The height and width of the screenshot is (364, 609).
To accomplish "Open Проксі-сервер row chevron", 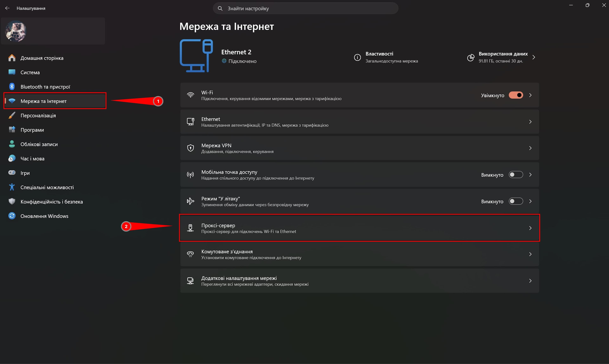I will (530, 228).
